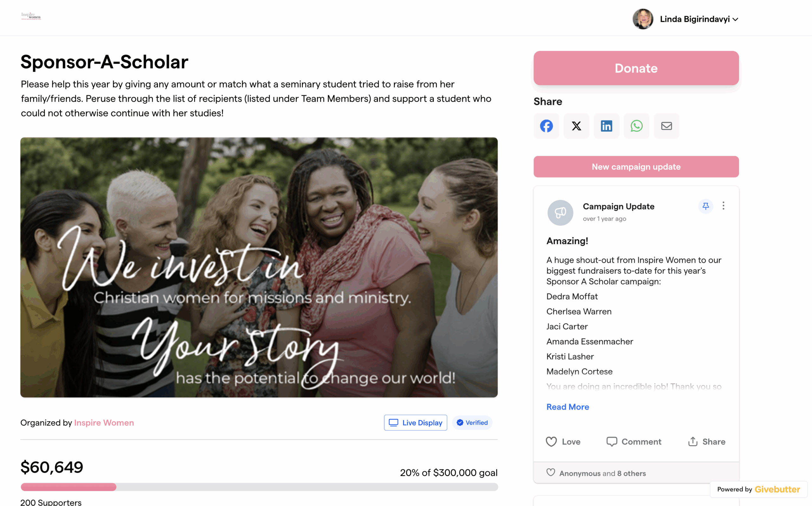The width and height of the screenshot is (812, 506).
Task: Click the megaphone Campaign Update avatar
Action: (560, 212)
